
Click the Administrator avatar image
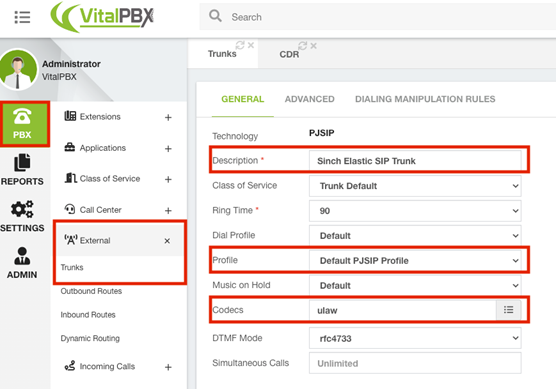click(x=18, y=70)
